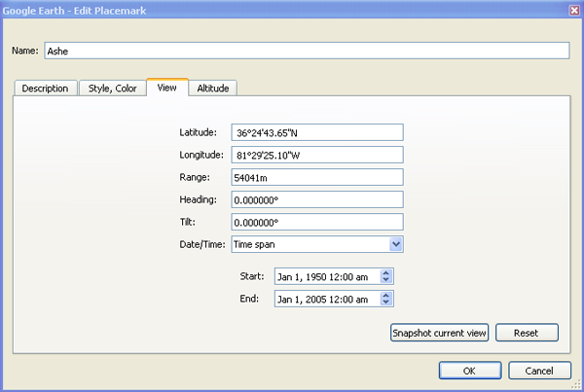Image resolution: width=584 pixels, height=392 pixels.
Task: Click the Range: label
Action: point(195,177)
